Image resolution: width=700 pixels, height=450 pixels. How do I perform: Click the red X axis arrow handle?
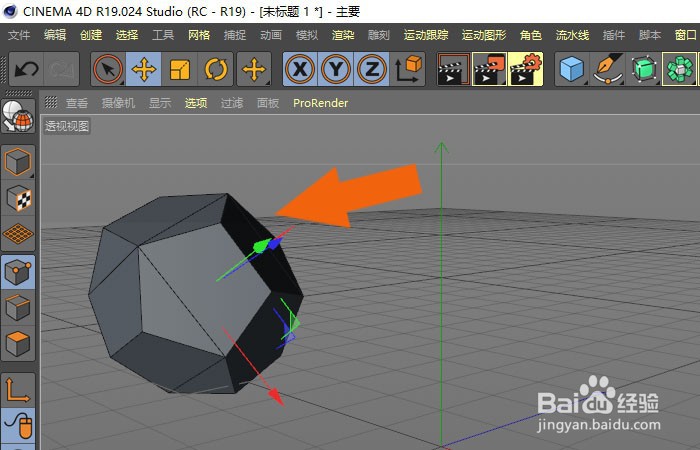(x=275, y=396)
